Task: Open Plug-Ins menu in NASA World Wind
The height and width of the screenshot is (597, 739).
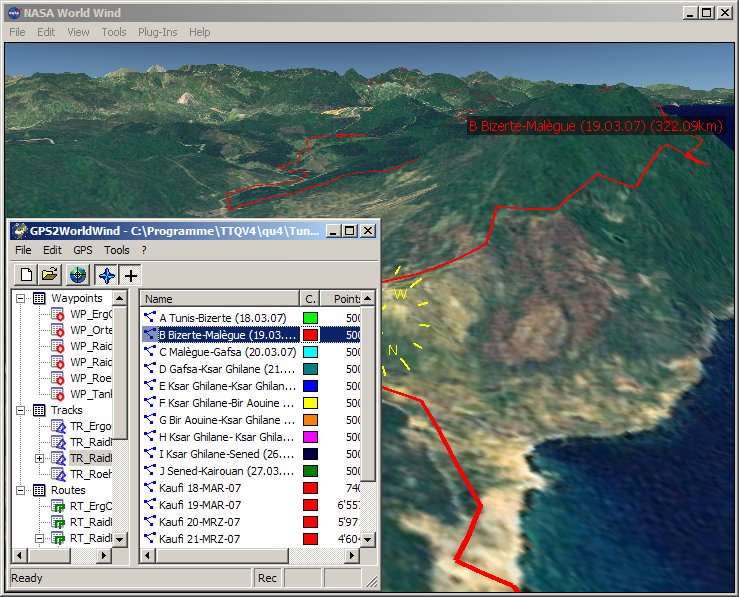Action: tap(157, 32)
